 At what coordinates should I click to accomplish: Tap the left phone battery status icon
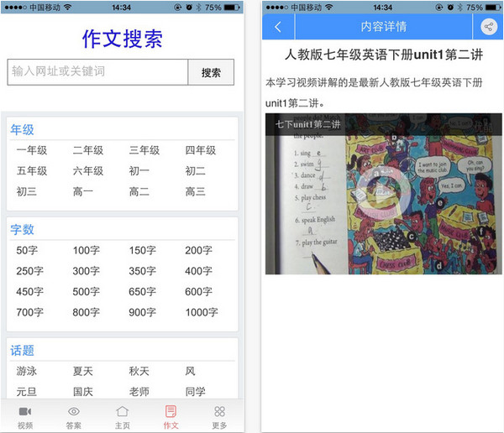[x=232, y=7]
